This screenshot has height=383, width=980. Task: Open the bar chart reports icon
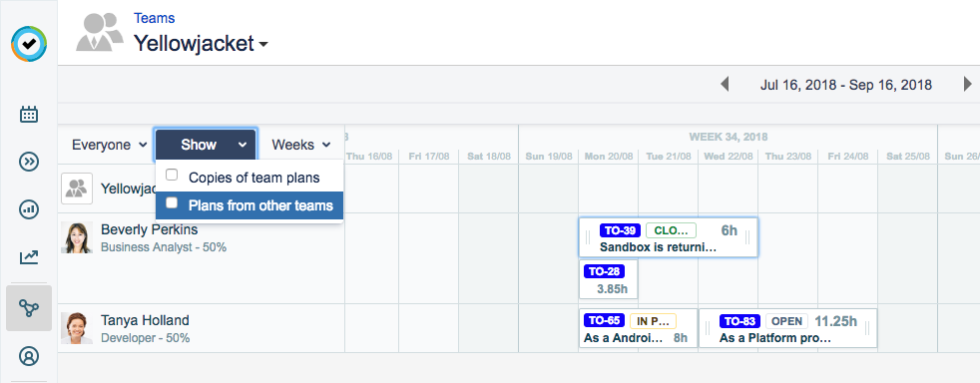(x=29, y=209)
